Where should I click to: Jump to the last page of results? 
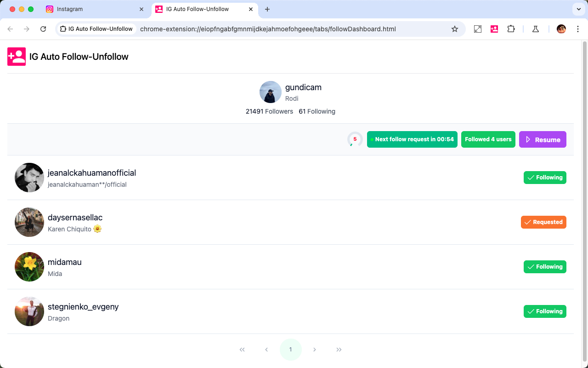[x=339, y=350]
